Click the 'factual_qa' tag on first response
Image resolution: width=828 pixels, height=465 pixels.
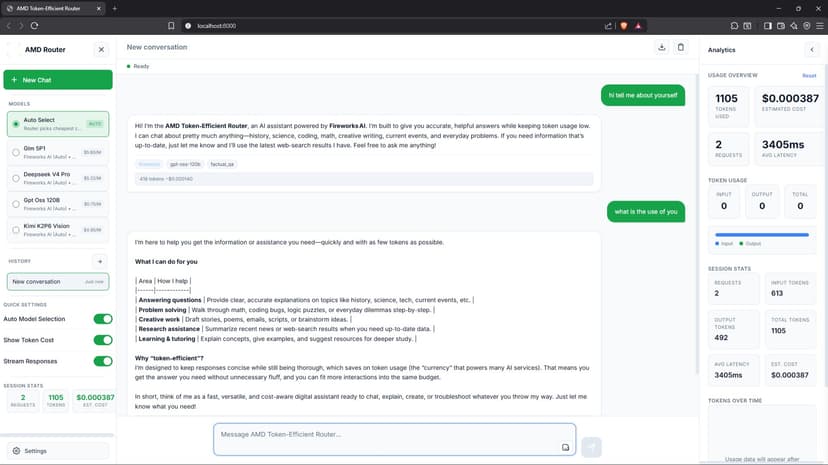point(222,164)
